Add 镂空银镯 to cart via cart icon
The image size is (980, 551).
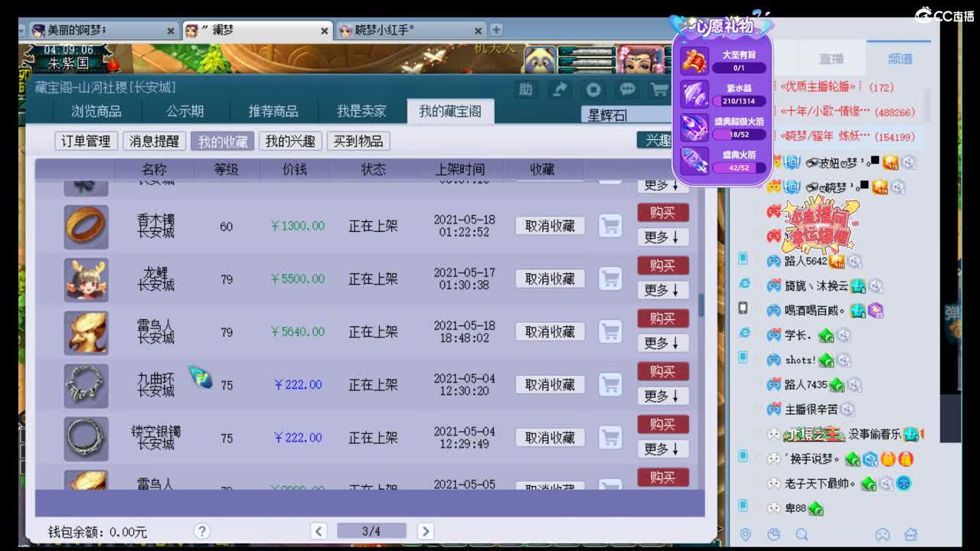pos(610,437)
